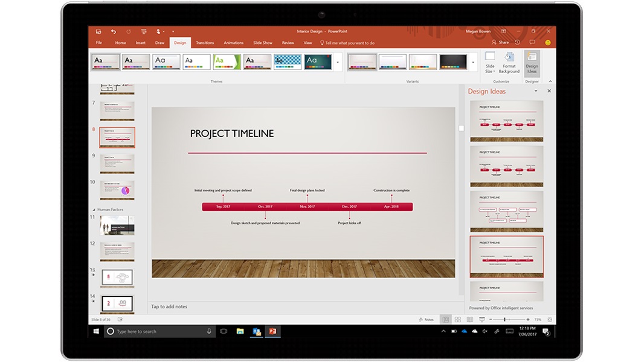The width and height of the screenshot is (644, 362).
Task: Toggle the Share pane open
Action: [501, 42]
